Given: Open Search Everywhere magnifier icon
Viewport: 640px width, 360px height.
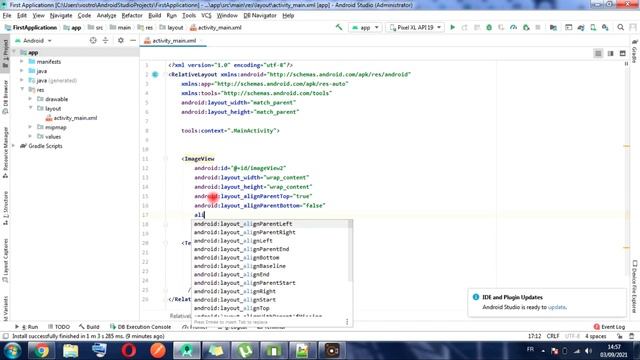Looking at the screenshot, I should [x=620, y=27].
